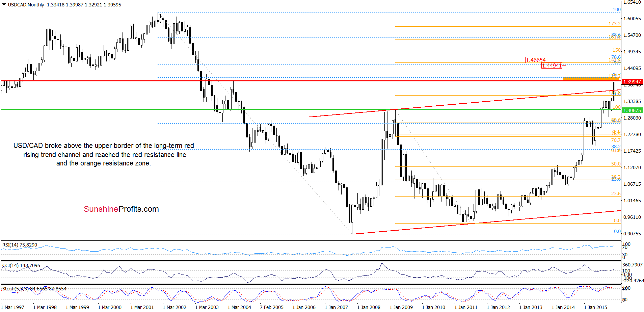Click the 1 Mar 2003 date label
644x312 pixels.
coord(207,307)
